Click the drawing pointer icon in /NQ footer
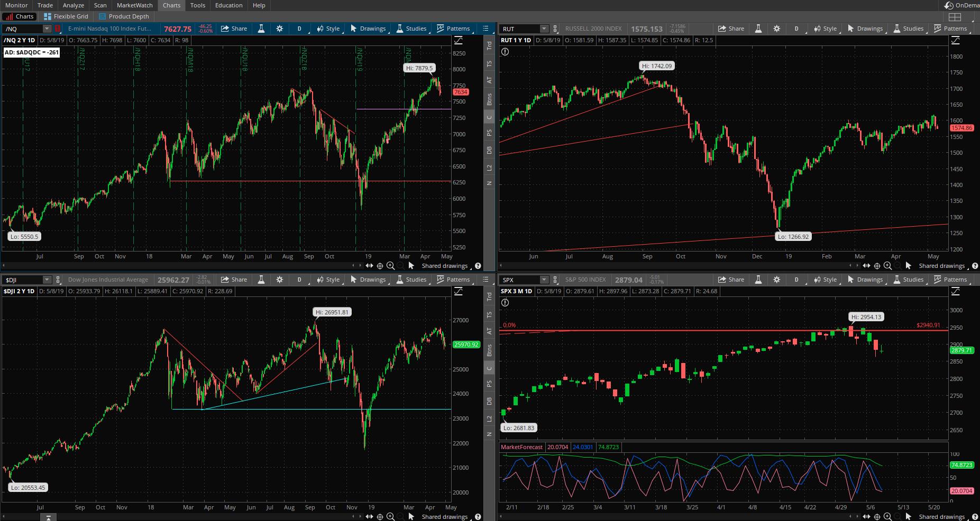Image resolution: width=980 pixels, height=521 pixels. (411, 266)
